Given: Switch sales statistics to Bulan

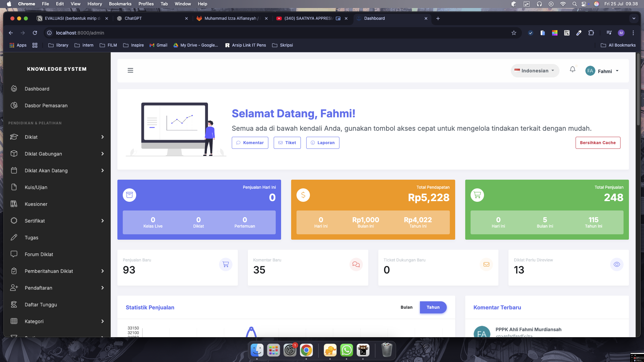Looking at the screenshot, I should 407,307.
